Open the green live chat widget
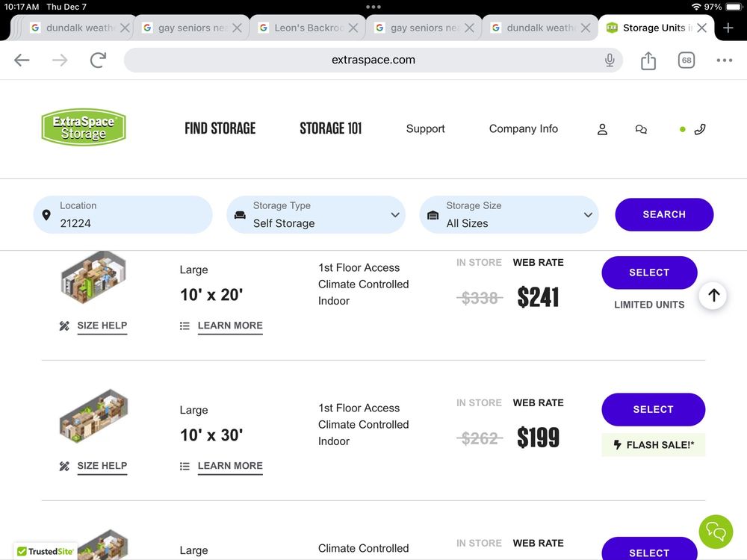The image size is (747, 560). pyautogui.click(x=715, y=532)
